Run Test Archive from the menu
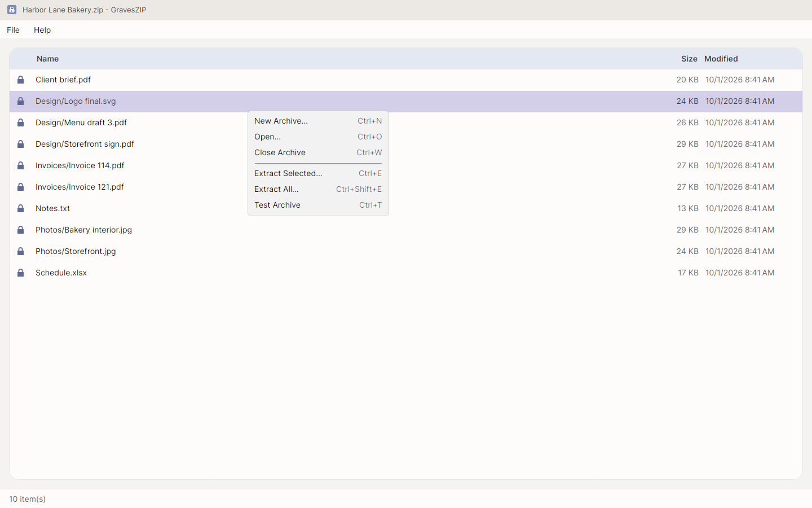Screen dimensions: 812x508 click(x=318, y=205)
